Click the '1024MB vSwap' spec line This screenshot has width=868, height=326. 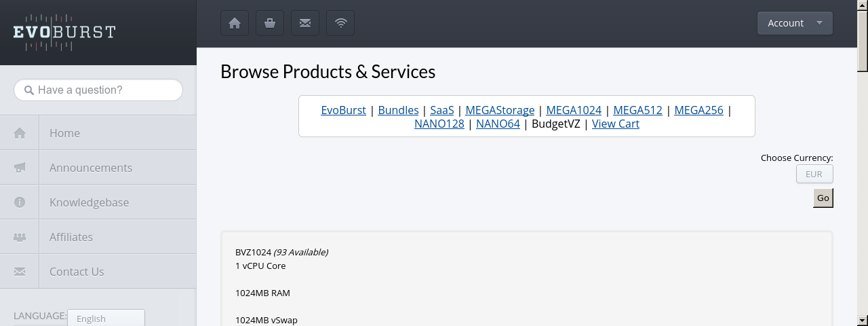pos(267,320)
